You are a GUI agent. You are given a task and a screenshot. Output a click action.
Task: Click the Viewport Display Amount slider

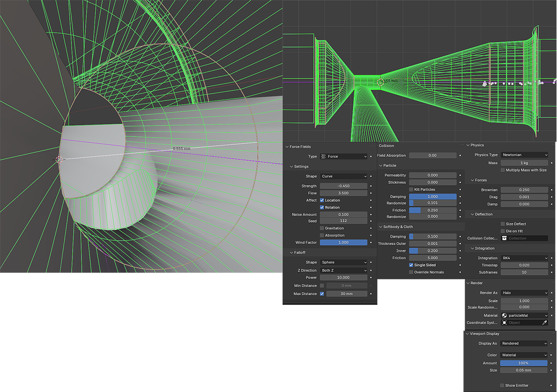(524, 364)
